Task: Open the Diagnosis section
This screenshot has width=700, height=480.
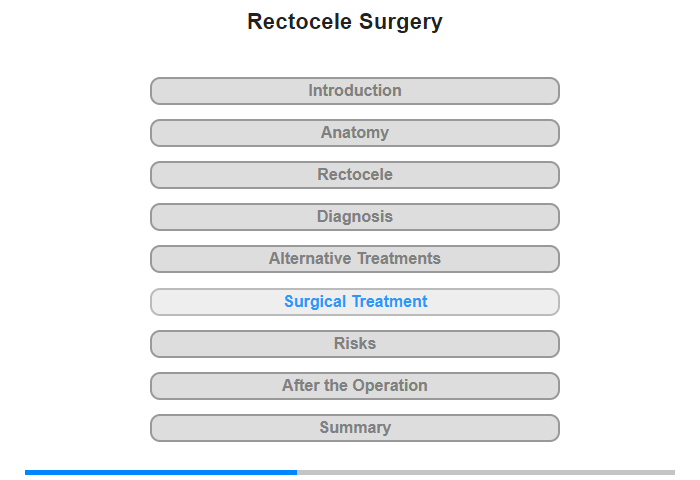Action: tap(355, 217)
